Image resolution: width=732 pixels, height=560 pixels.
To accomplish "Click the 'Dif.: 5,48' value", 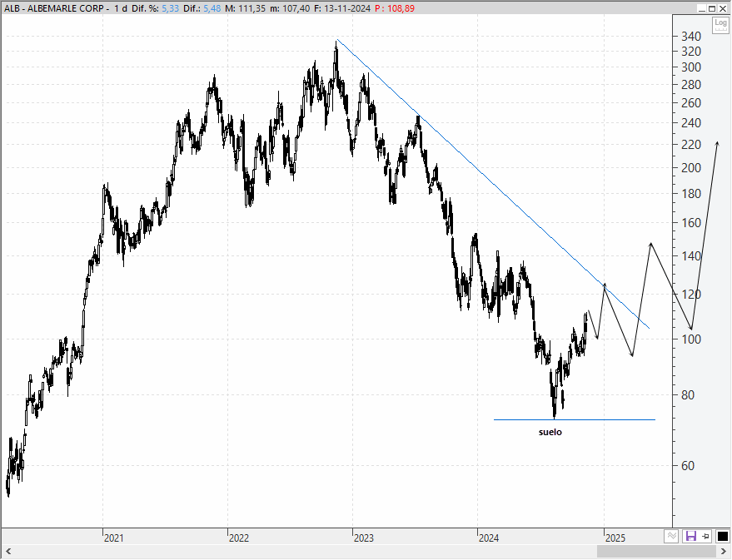I will (x=202, y=8).
